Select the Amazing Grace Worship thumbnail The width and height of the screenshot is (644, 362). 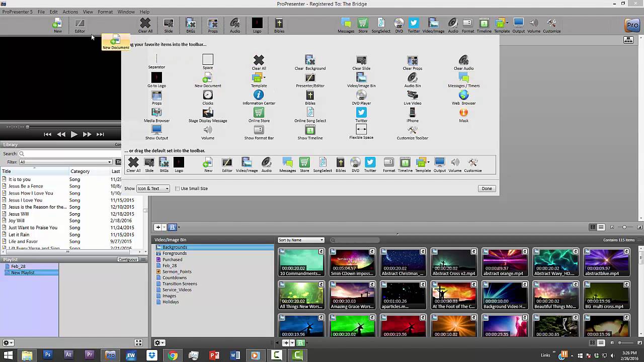pyautogui.click(x=352, y=295)
